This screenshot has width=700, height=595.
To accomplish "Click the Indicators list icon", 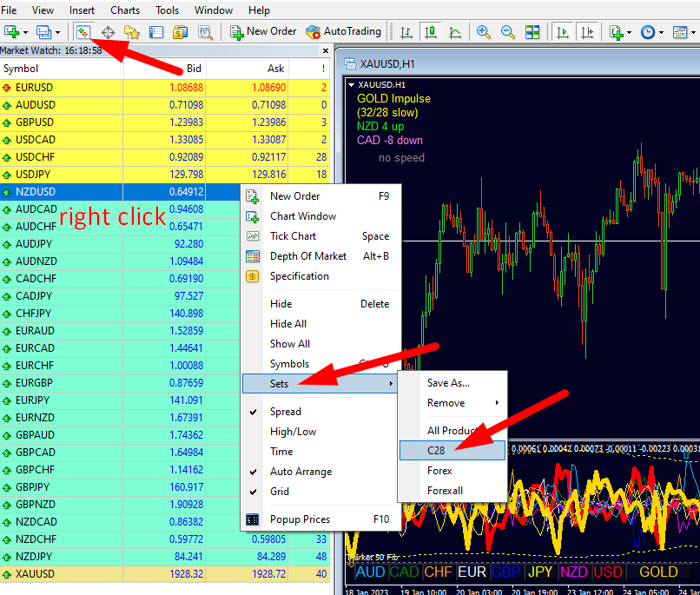I will 617,31.
